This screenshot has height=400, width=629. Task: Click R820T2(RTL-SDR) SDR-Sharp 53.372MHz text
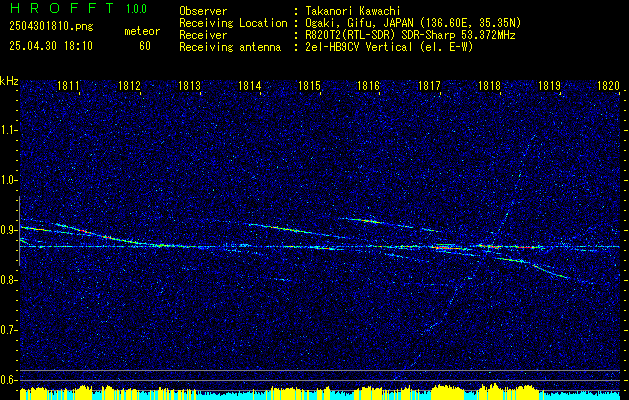click(410, 35)
